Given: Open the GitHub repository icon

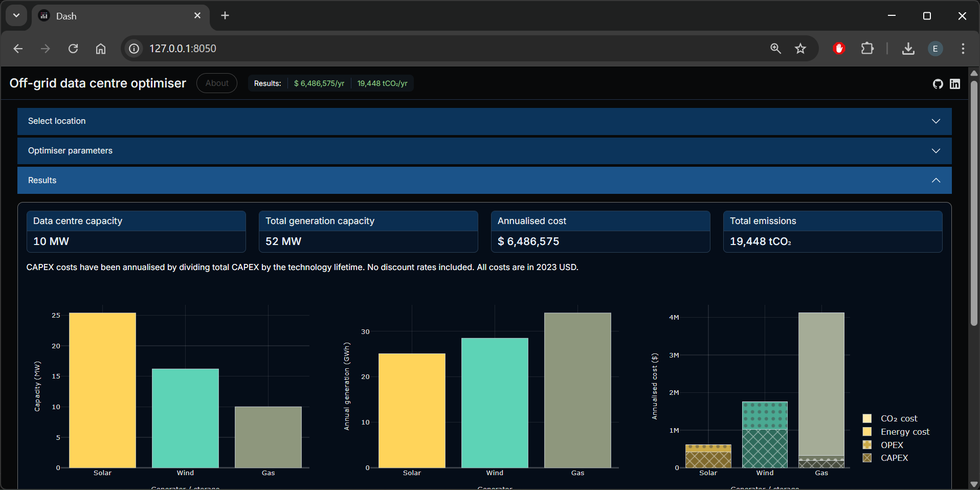Looking at the screenshot, I should [938, 83].
